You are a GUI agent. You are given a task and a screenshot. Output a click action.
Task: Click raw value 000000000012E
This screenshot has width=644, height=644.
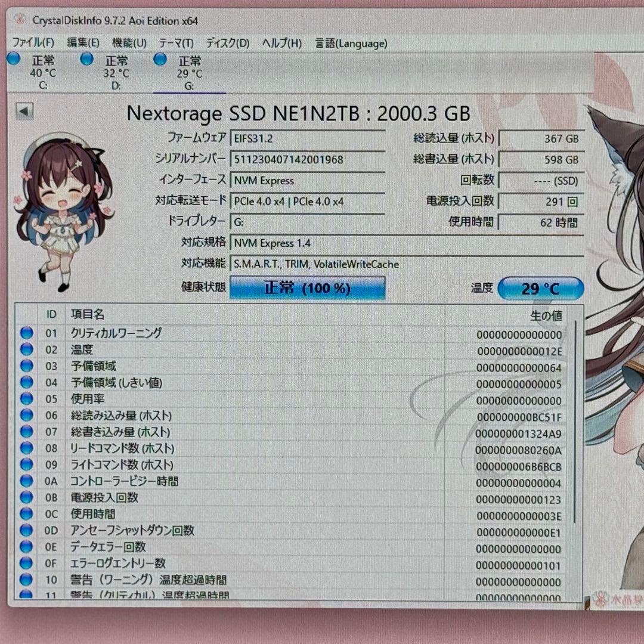pyautogui.click(x=519, y=351)
